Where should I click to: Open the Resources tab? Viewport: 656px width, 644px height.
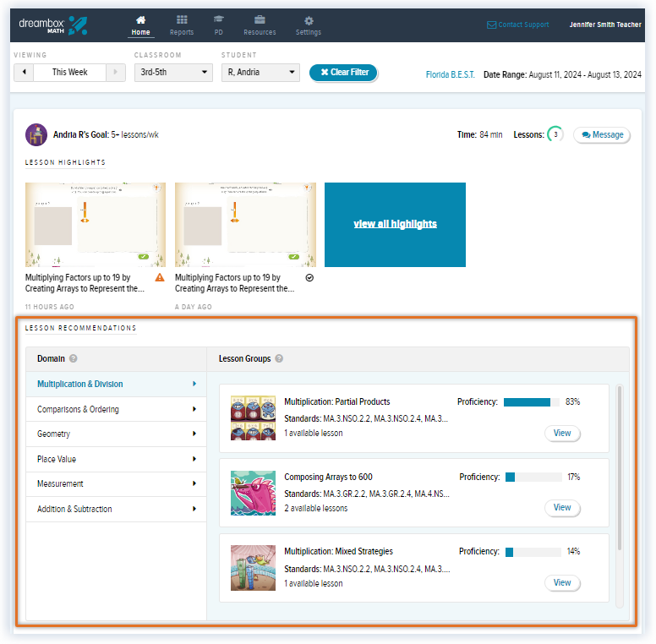click(x=260, y=26)
